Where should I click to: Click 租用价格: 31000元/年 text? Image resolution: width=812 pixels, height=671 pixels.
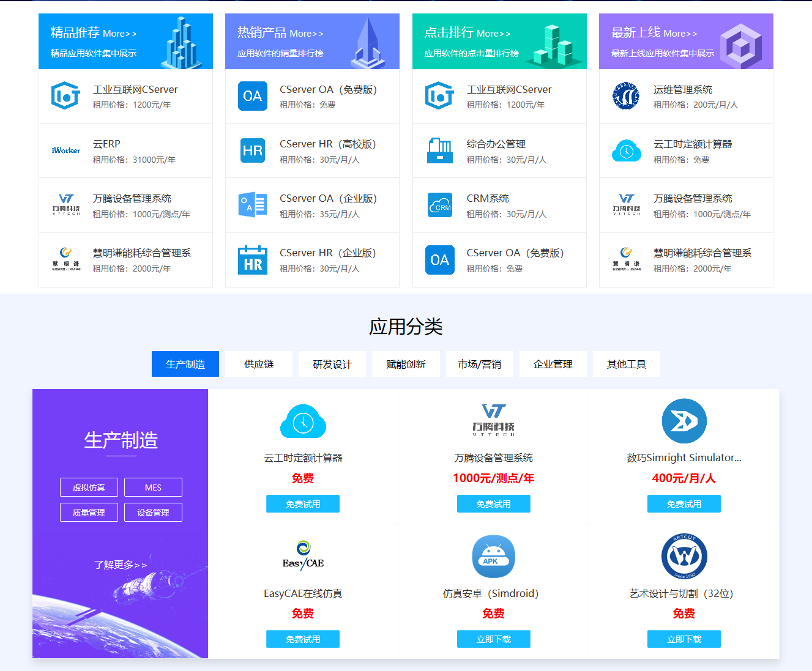[134, 160]
